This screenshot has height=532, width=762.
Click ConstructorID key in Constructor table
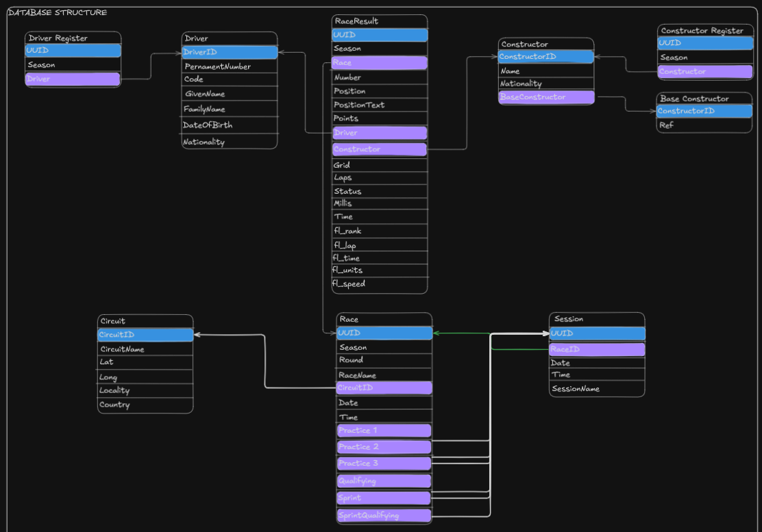pos(546,57)
